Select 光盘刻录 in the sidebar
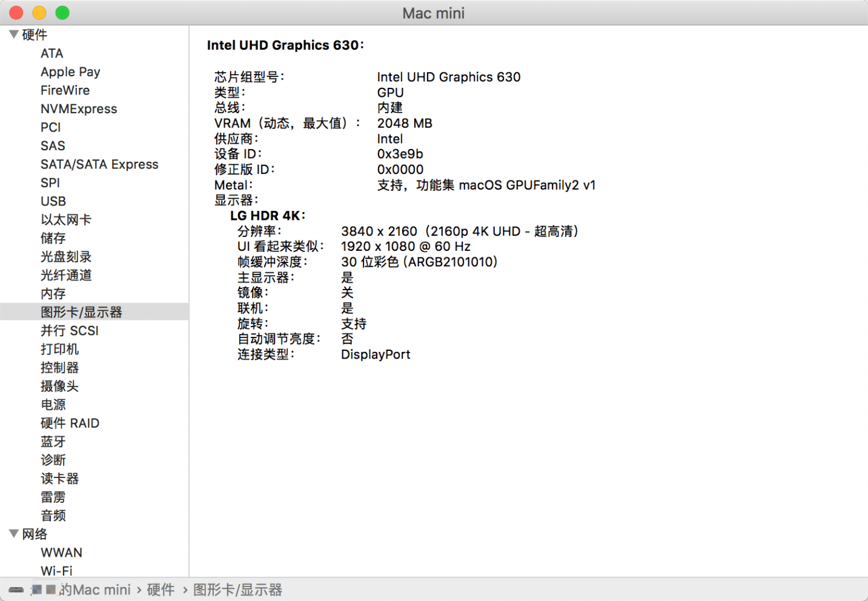This screenshot has height=601, width=868. click(66, 257)
